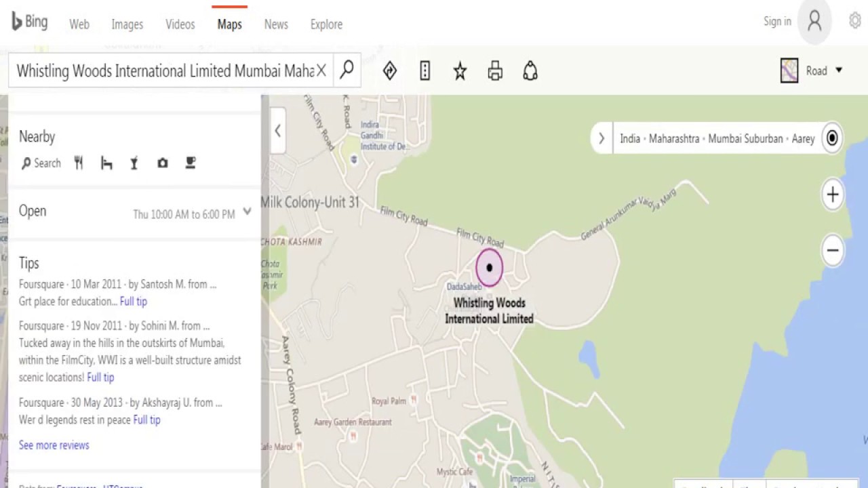The image size is (868, 488).
Task: Click the map style thumbnail icon
Action: 789,70
